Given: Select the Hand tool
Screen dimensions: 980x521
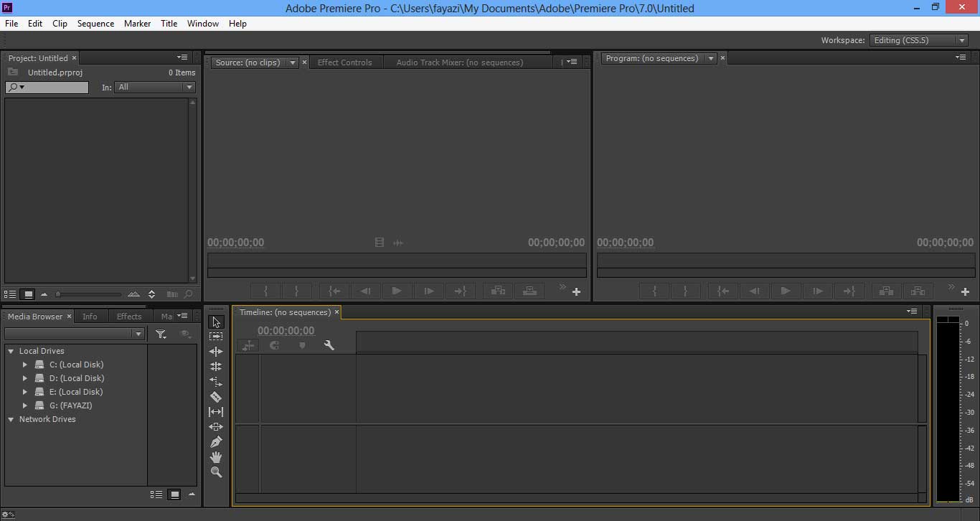Looking at the screenshot, I should point(216,457).
